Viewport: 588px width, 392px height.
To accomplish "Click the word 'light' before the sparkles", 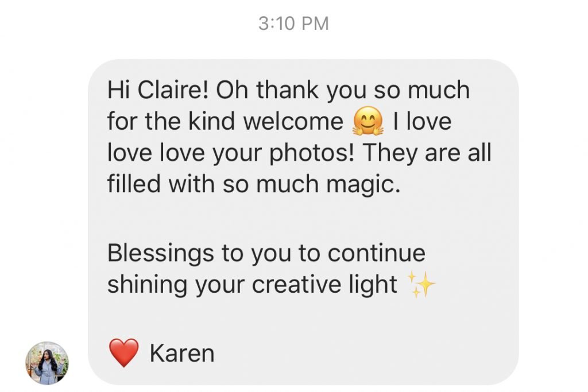I will (374, 285).
